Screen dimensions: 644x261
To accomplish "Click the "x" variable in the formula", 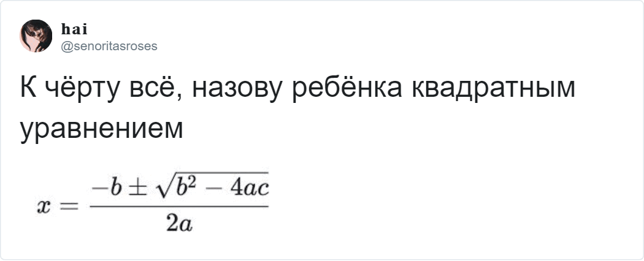I will tap(43, 206).
